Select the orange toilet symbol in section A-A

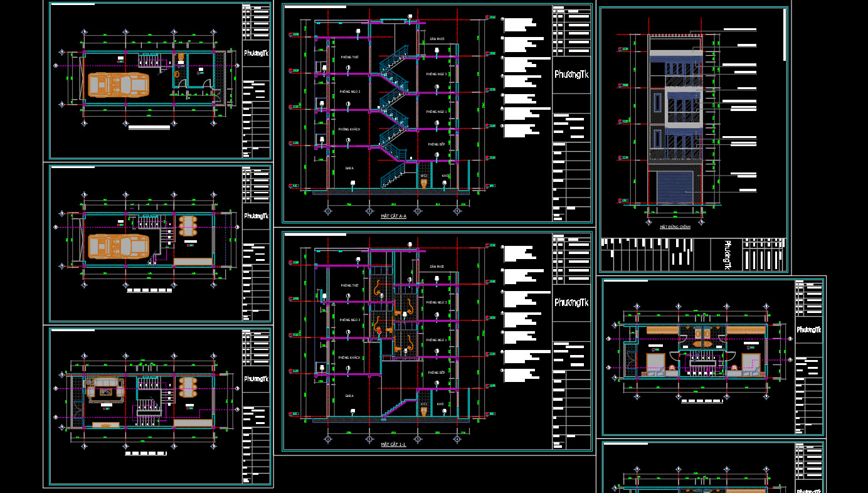[x=425, y=184]
